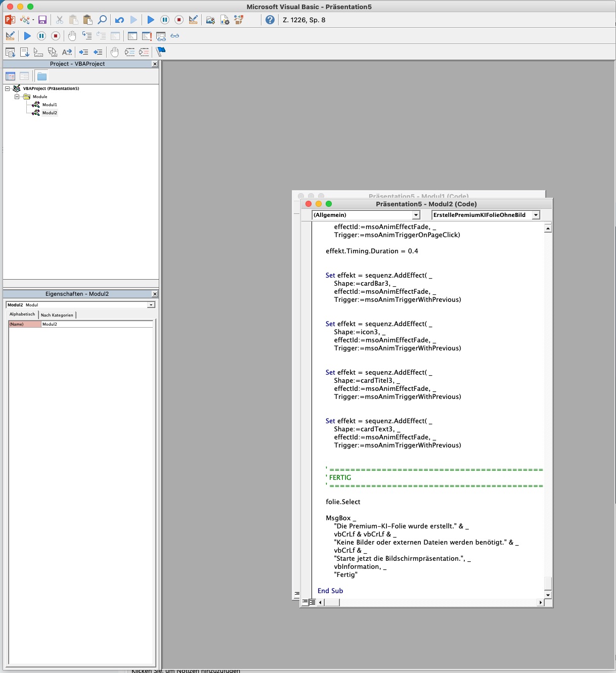This screenshot has height=673, width=616.
Task: Select Modul1 in the project tree
Action: pos(50,105)
